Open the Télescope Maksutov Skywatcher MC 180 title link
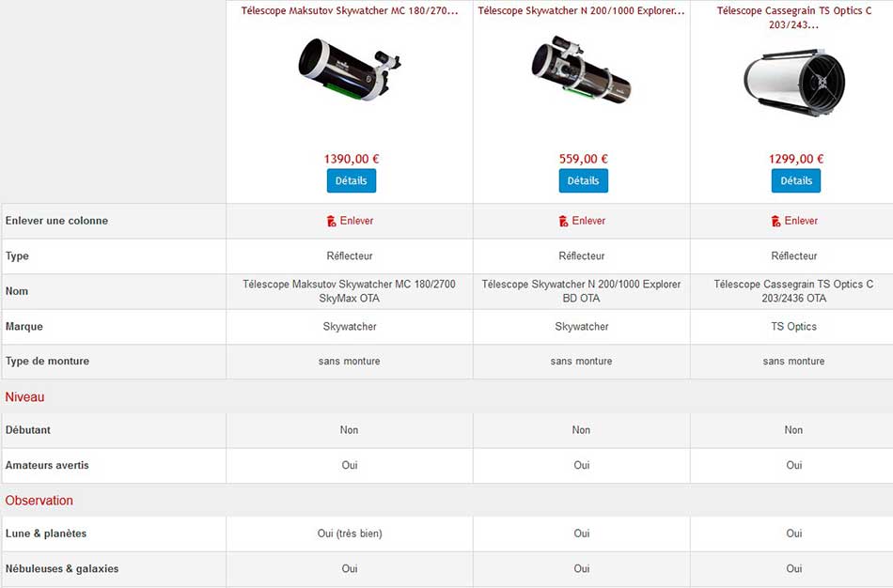 tap(350, 11)
